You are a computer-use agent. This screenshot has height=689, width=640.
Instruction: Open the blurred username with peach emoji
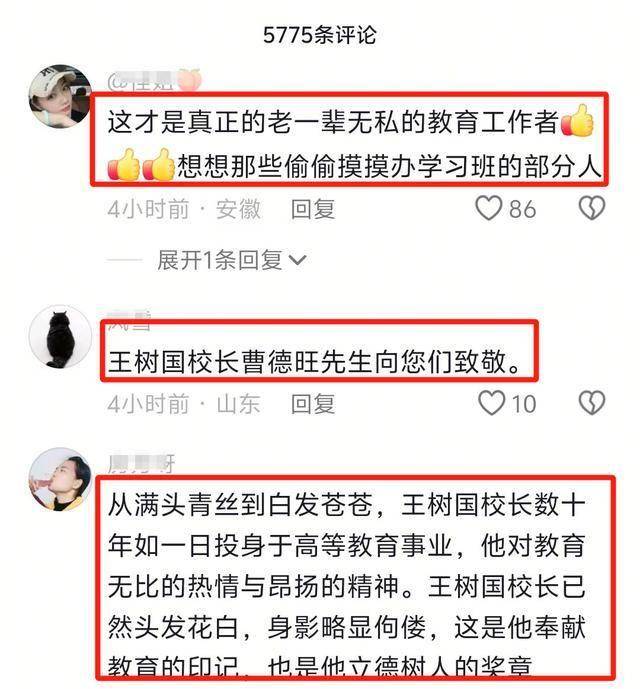[x=155, y=81]
